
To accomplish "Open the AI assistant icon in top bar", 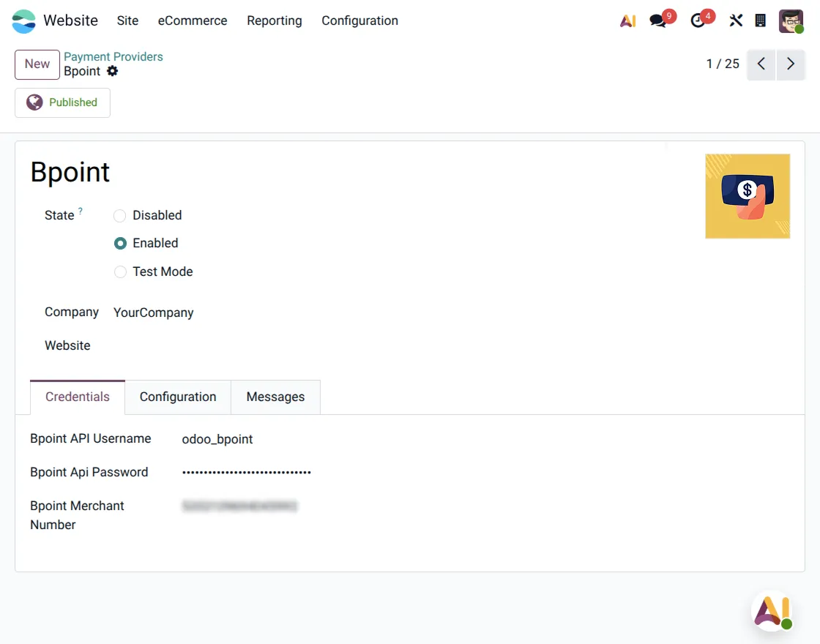I will [627, 21].
